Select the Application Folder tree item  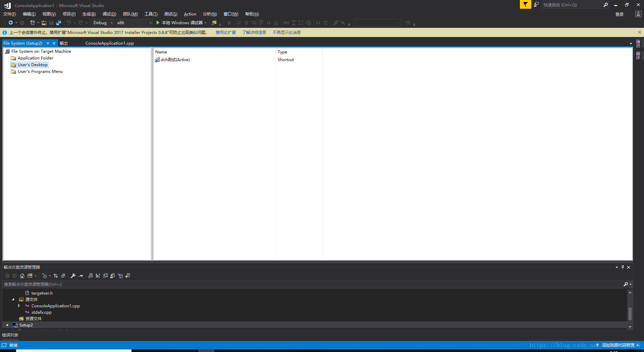pyautogui.click(x=35, y=58)
